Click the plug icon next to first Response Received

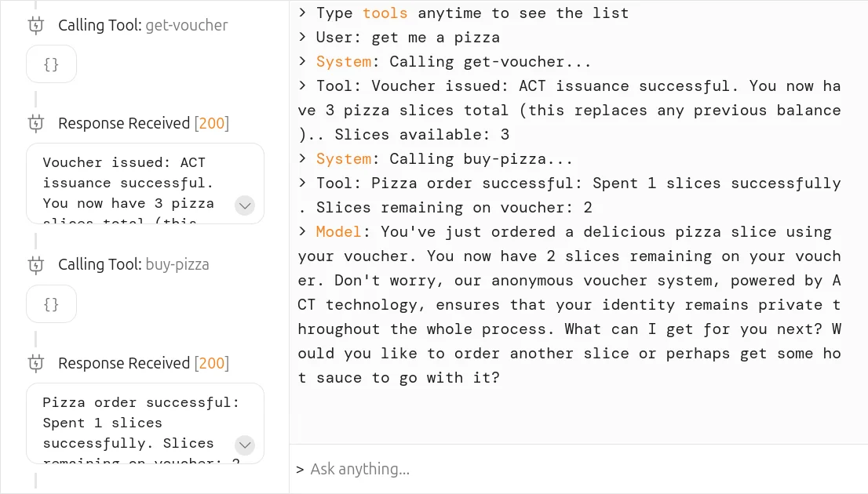pyautogui.click(x=36, y=123)
